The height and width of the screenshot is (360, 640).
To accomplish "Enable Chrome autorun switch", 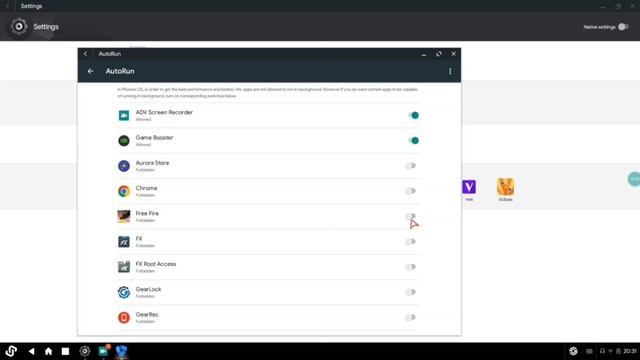I will coord(410,191).
